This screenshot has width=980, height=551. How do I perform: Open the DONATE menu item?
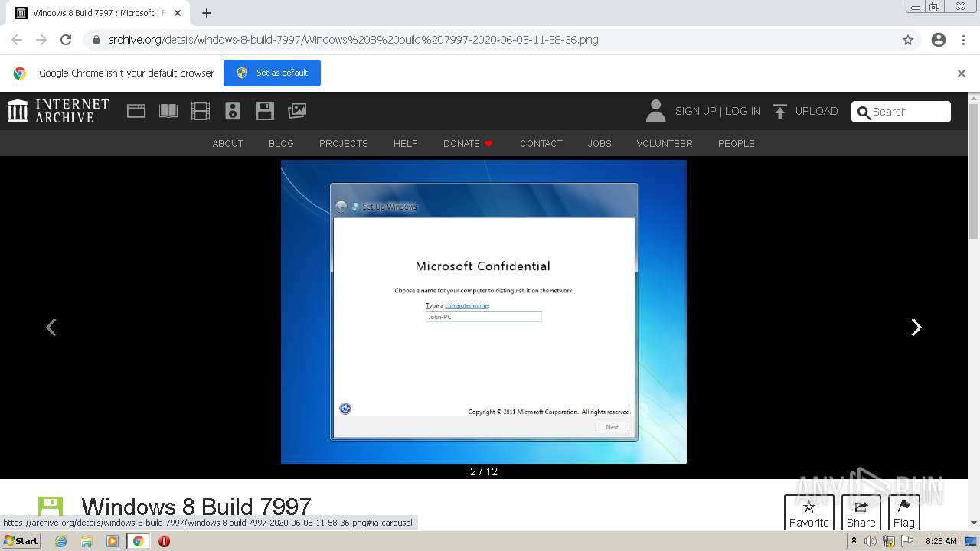(468, 143)
